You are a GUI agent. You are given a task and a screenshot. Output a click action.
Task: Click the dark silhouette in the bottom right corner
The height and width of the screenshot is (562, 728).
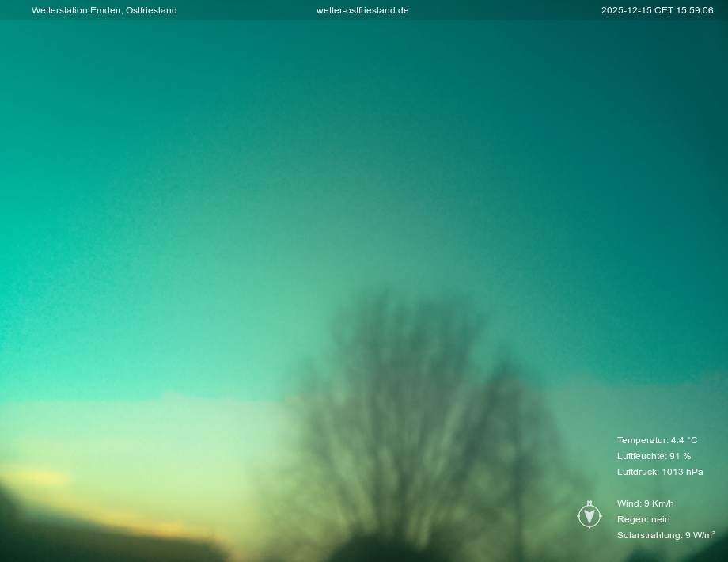coord(704,552)
